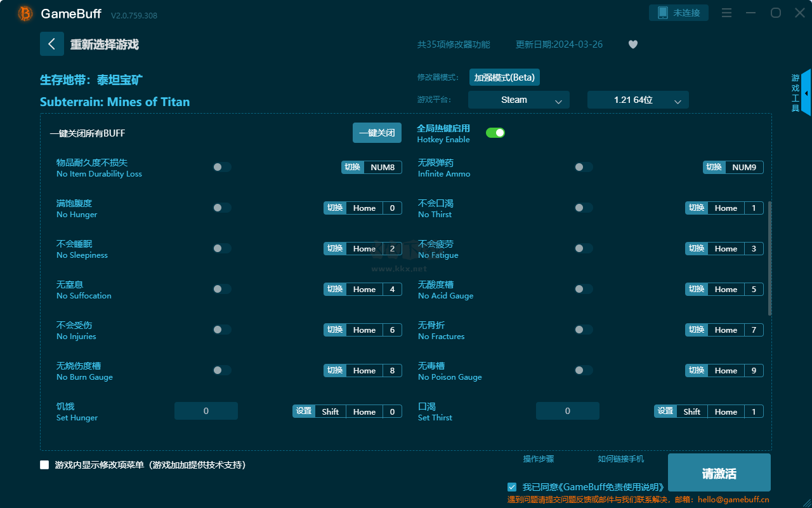Click the heart favorite icon
This screenshot has width=812, height=508.
pyautogui.click(x=633, y=44)
